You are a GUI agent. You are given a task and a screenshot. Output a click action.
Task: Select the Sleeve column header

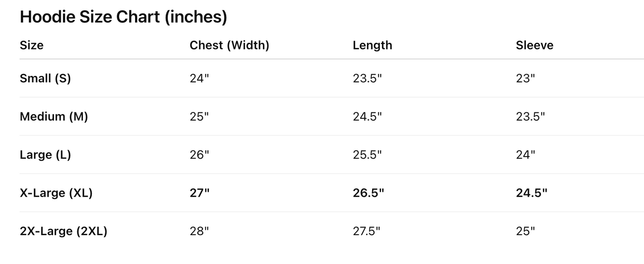(x=534, y=45)
